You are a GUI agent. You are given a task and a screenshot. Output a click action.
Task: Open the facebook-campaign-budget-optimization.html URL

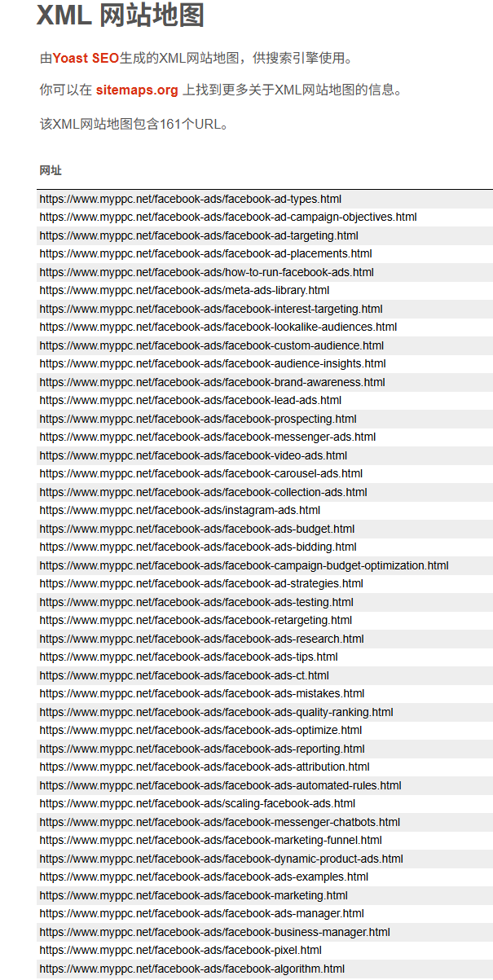click(244, 565)
